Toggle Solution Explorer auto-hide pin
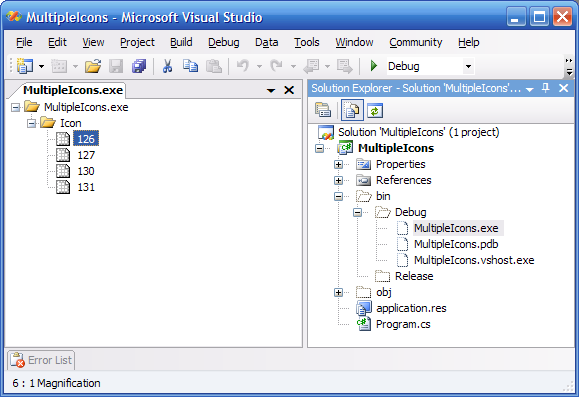The height and width of the screenshot is (397, 579). pos(546,88)
